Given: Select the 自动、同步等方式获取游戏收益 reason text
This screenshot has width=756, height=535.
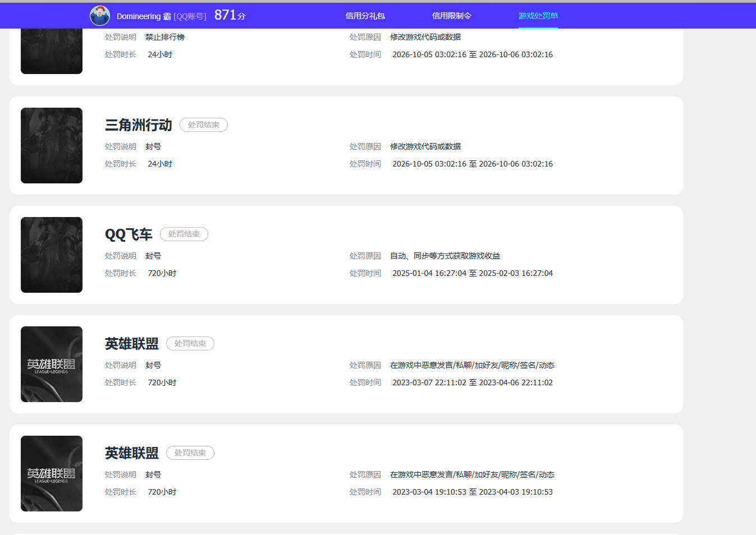Looking at the screenshot, I should (x=445, y=256).
